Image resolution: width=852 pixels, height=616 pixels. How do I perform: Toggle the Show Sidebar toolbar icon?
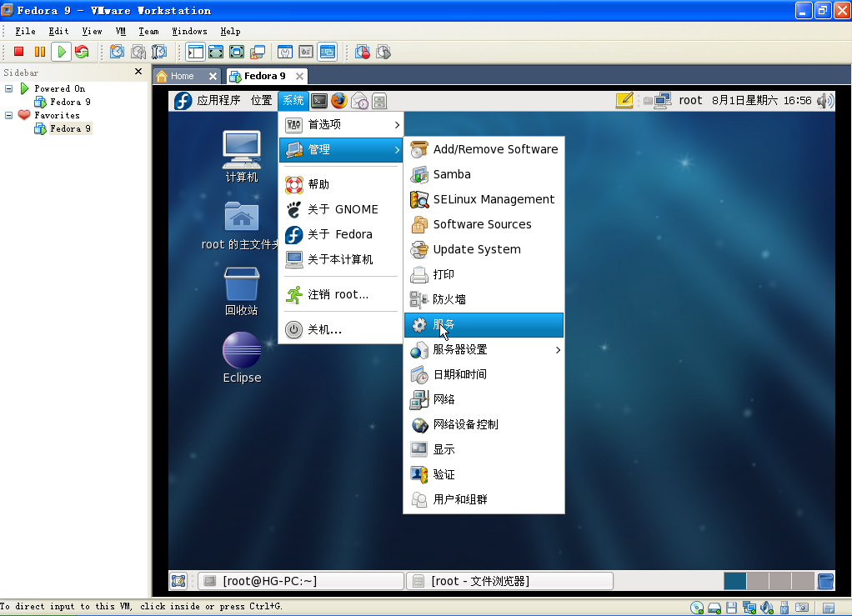[x=196, y=52]
